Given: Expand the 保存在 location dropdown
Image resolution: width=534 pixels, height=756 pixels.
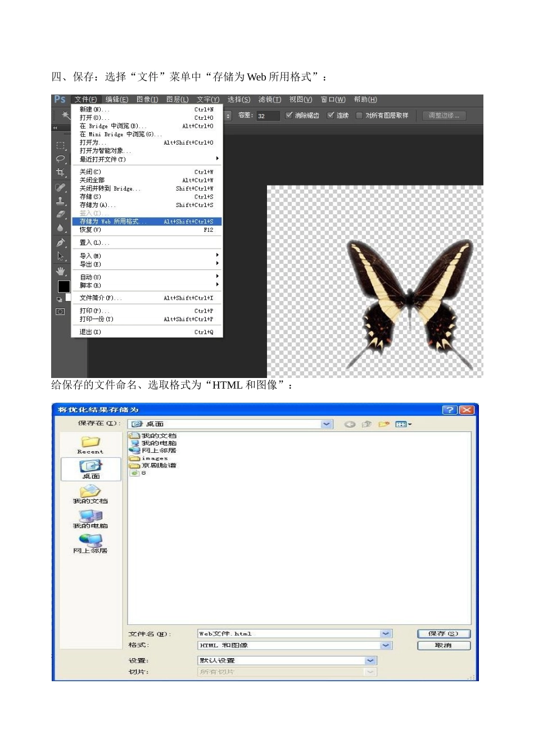Looking at the screenshot, I should [327, 424].
